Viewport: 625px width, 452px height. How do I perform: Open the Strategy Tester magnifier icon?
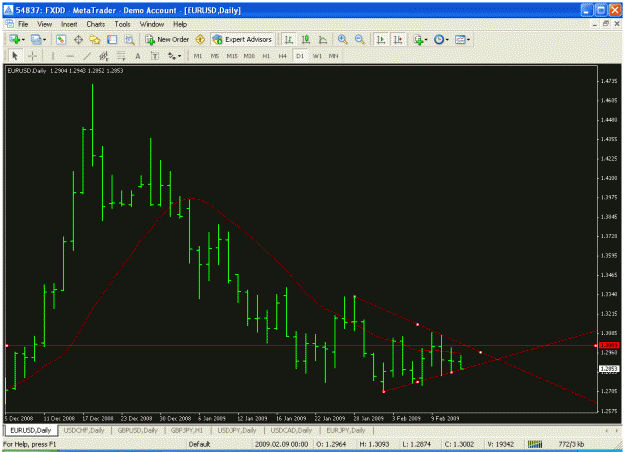point(129,39)
